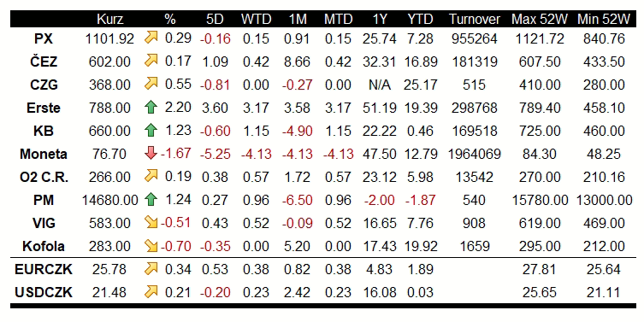Click KB 1M value -4.90

click(298, 131)
